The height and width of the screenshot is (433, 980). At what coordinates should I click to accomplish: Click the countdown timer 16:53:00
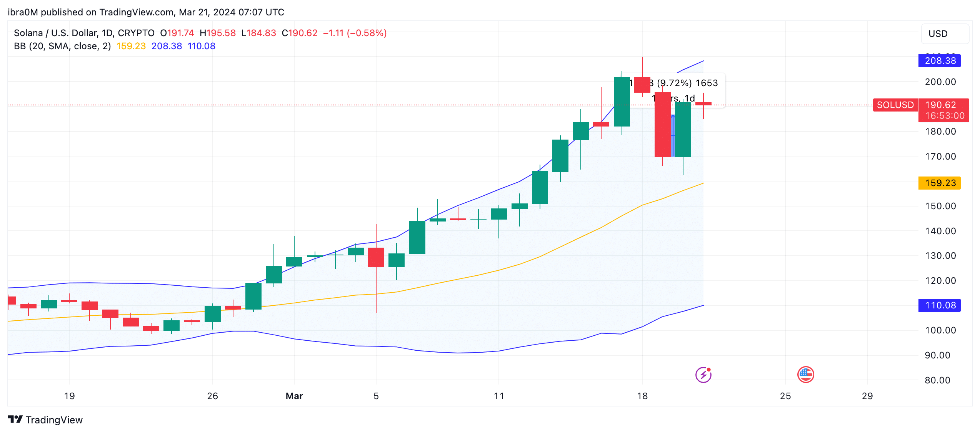pos(945,116)
